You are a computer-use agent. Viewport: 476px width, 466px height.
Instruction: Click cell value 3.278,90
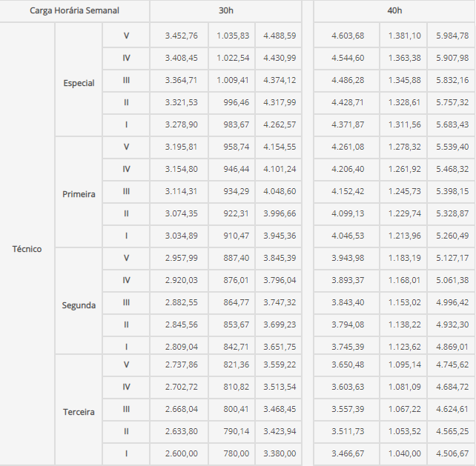tap(181, 124)
